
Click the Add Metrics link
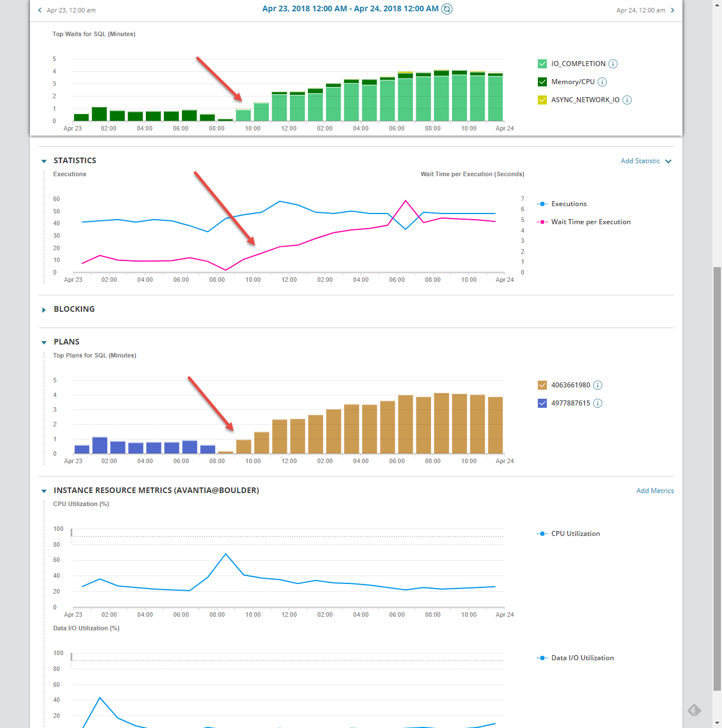655,491
